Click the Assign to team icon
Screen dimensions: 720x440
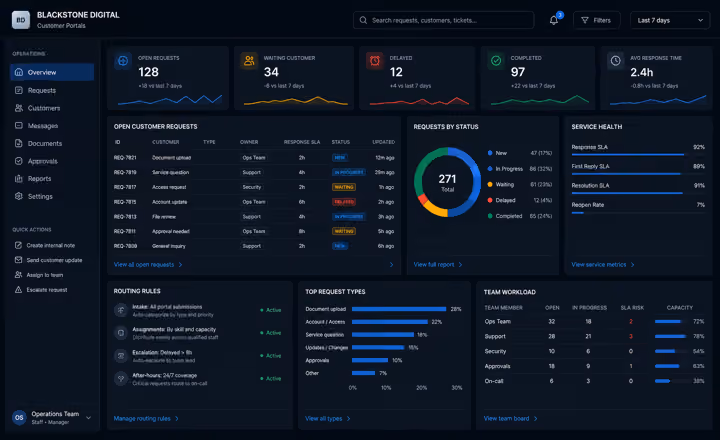point(18,275)
